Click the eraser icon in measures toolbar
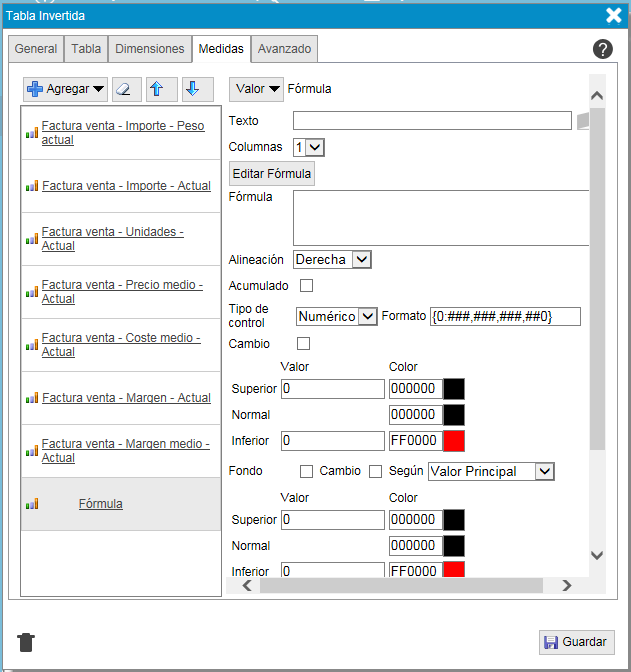 click(125, 89)
